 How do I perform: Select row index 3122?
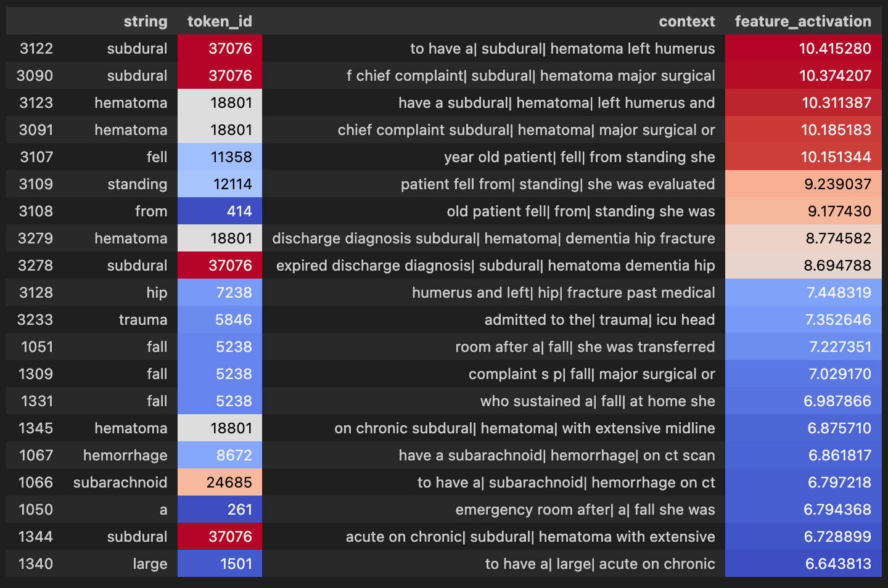(36, 49)
